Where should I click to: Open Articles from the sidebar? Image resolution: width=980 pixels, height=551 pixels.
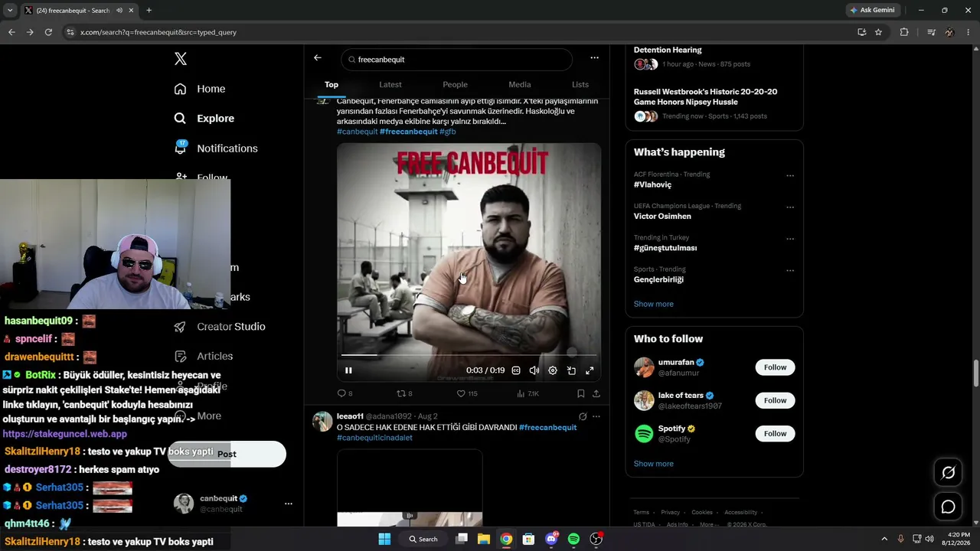tap(204, 357)
